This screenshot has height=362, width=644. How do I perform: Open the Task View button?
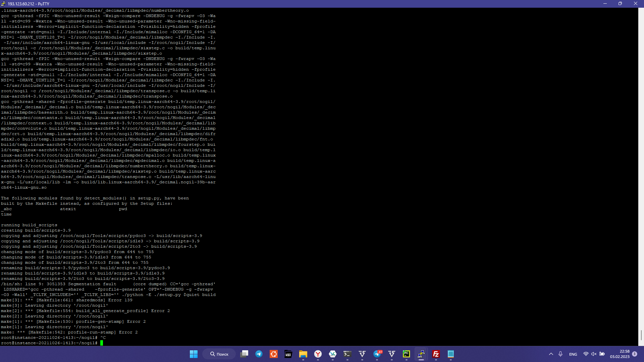point(244,354)
